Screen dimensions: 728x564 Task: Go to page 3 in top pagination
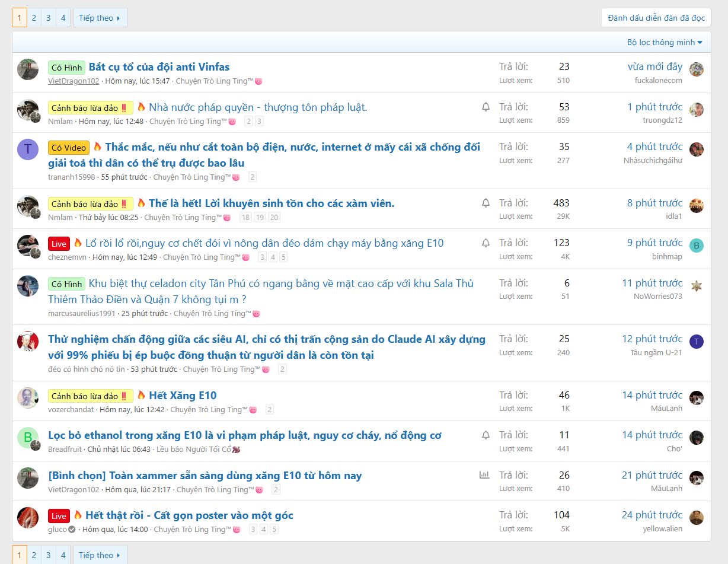click(x=49, y=18)
